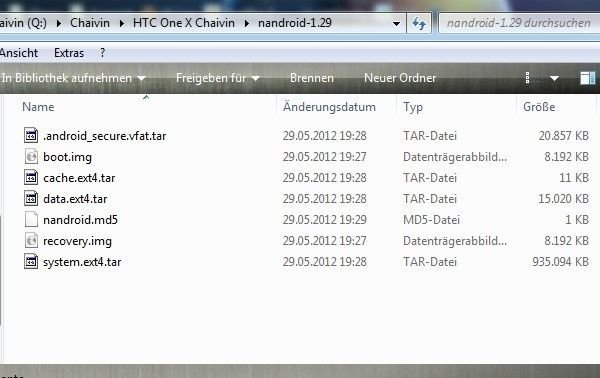Click the Brennen button

(x=311, y=78)
